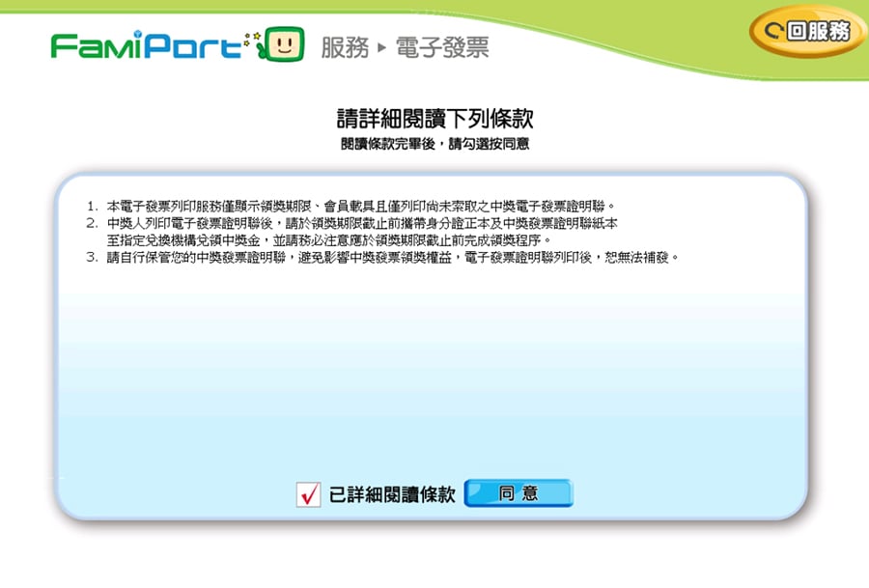Click the green smiley mascot icon

coord(286,44)
